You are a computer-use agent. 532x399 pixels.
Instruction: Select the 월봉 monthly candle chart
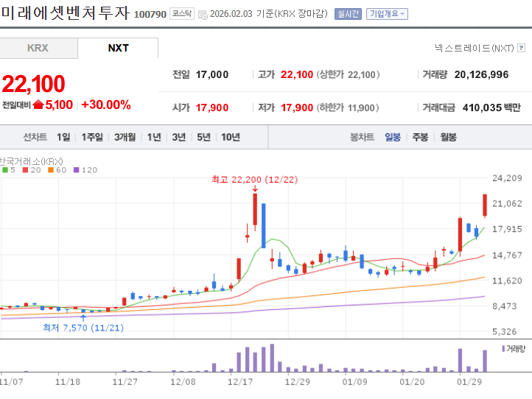click(448, 137)
